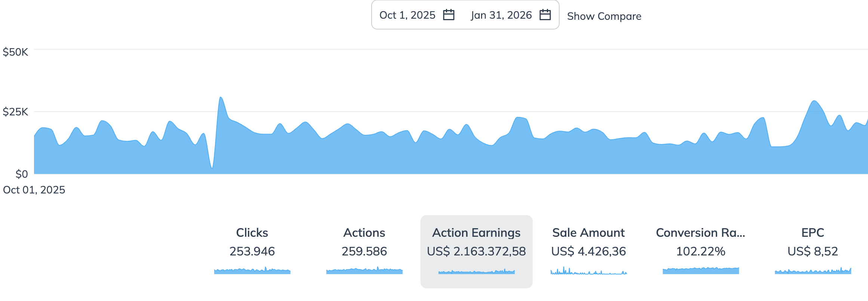868x301 pixels.
Task: Switch to the Clicks metric tab
Action: coord(252,233)
